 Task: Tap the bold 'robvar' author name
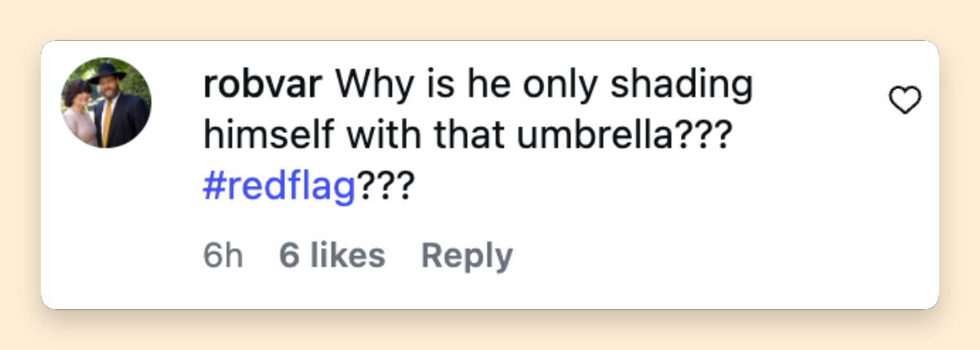tap(265, 85)
